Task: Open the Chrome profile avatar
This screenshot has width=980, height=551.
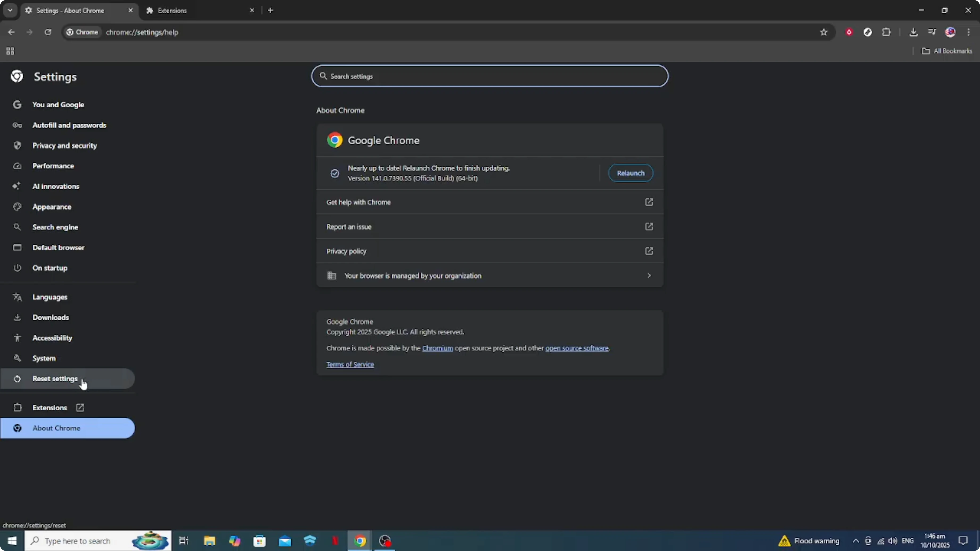Action: 950,32
